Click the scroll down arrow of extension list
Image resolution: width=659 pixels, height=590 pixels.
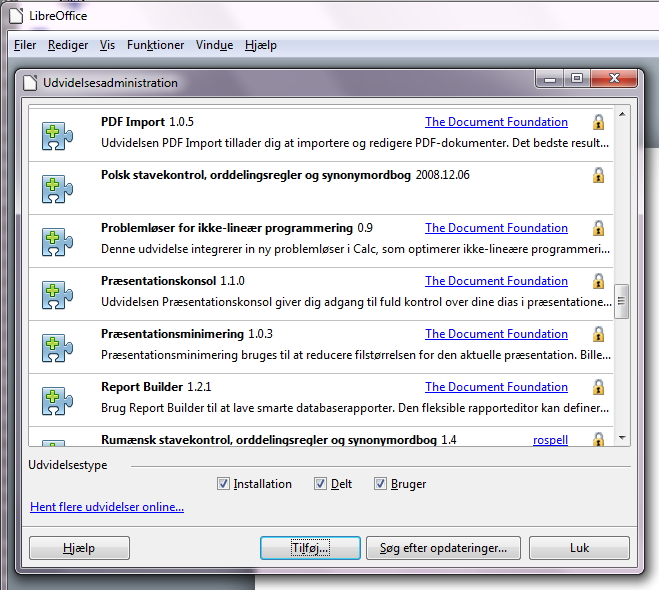point(622,438)
